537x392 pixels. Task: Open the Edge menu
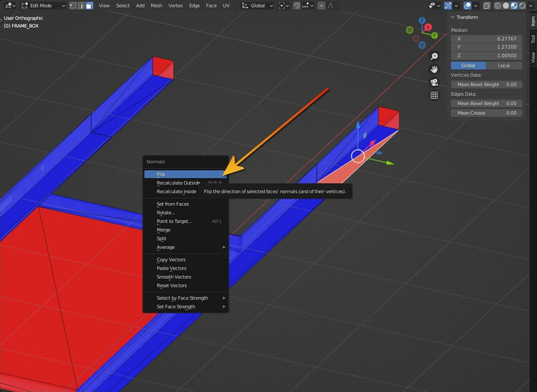(195, 6)
